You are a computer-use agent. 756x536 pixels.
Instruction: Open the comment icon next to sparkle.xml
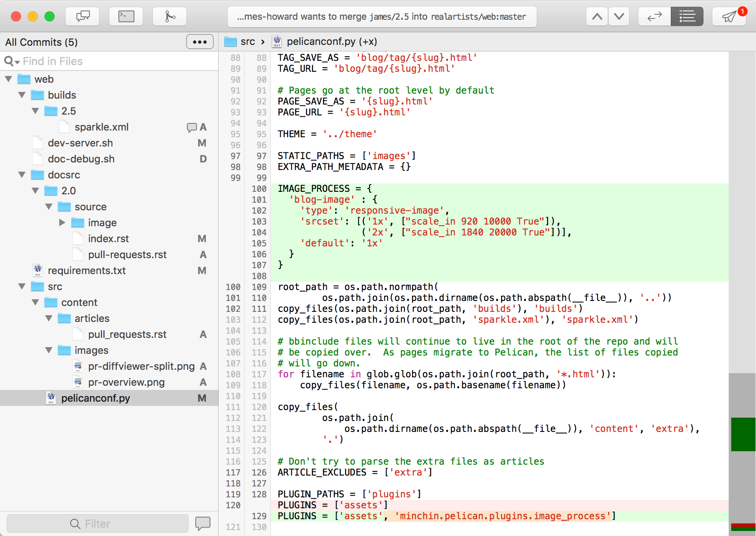(192, 127)
